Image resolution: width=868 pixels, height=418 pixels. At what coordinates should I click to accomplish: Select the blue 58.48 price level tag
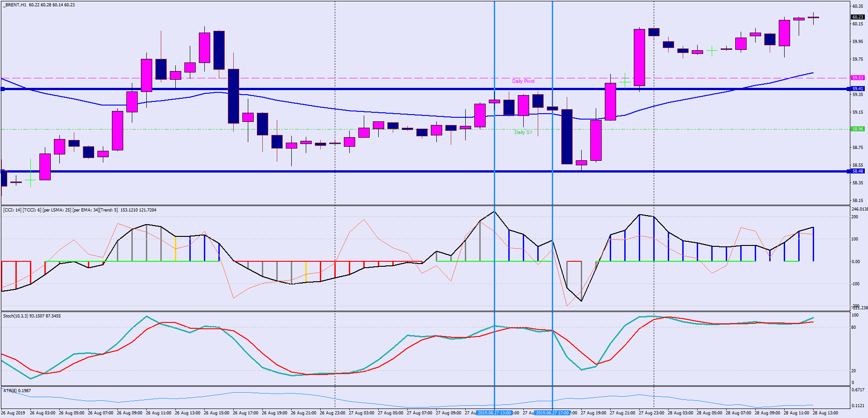point(858,171)
